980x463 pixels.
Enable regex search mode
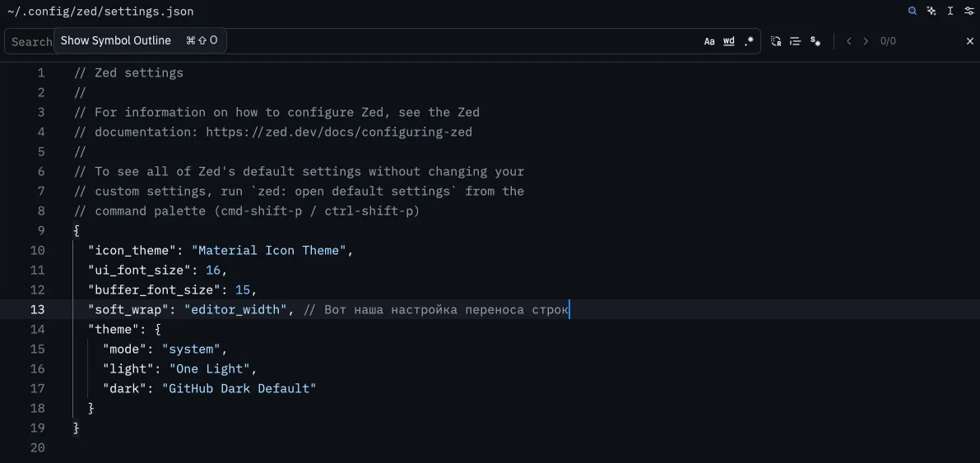point(749,41)
